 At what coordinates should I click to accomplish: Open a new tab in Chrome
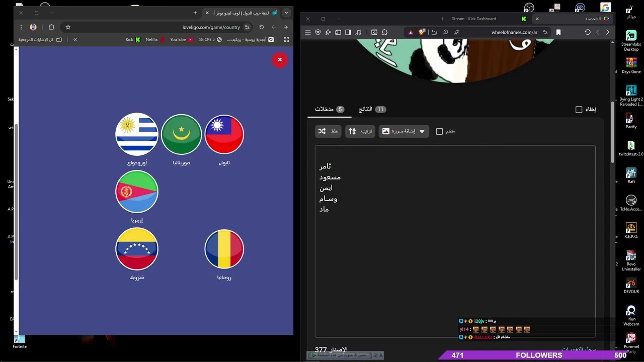[x=195, y=13]
